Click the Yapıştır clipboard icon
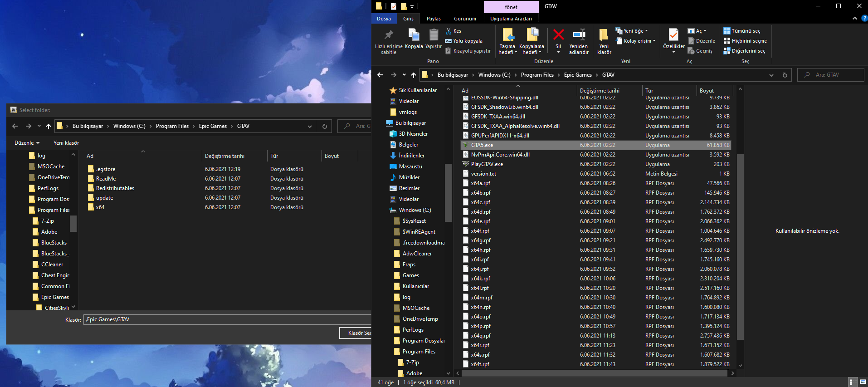Viewport: 868px width, 387px height. pyautogui.click(x=433, y=39)
